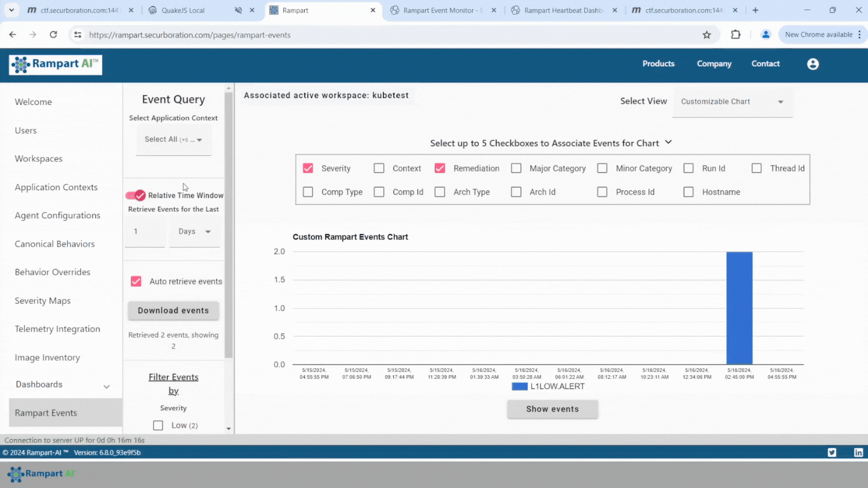The width and height of the screenshot is (868, 488).
Task: Open the Company menu
Action: (x=714, y=64)
